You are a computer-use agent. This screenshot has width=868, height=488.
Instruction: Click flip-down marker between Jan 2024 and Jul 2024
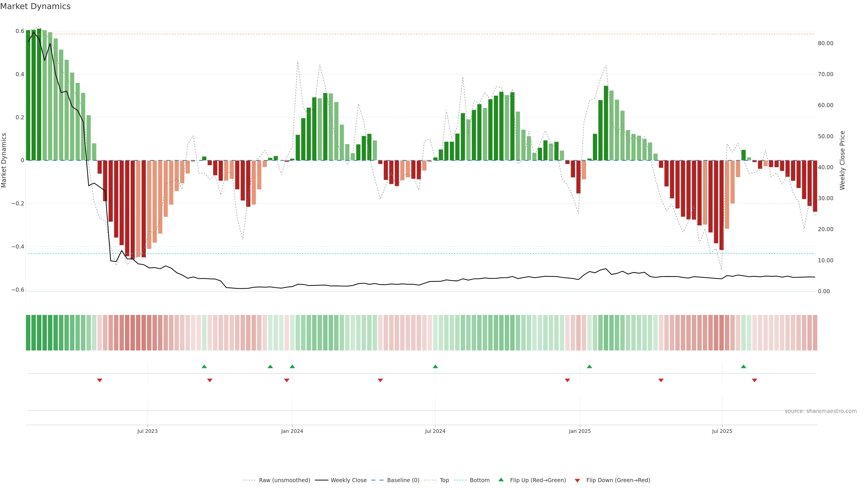380,380
